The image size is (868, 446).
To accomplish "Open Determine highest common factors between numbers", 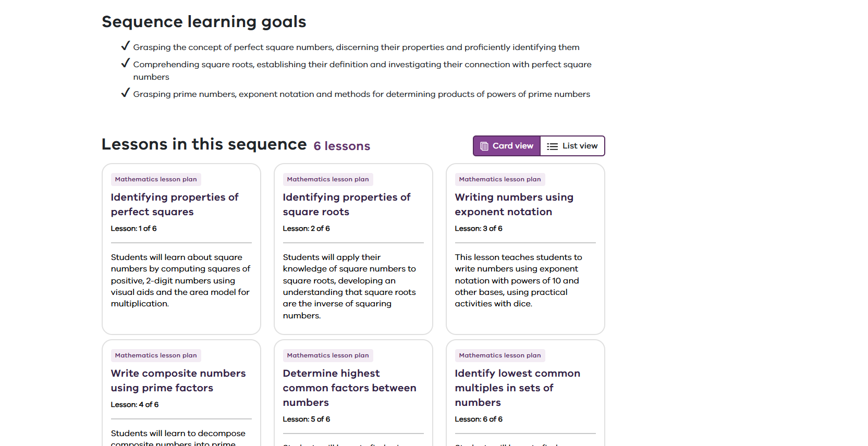I will 349,388.
